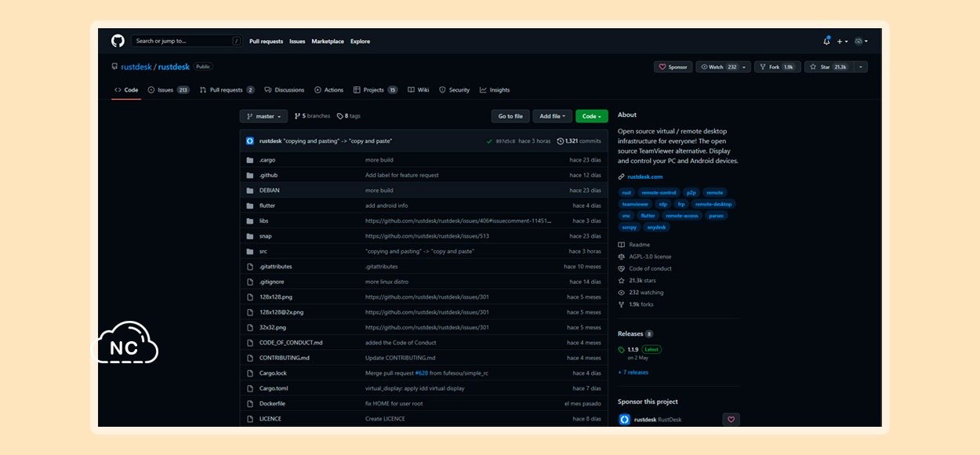Go to Explore in the header
Image resolution: width=980 pixels, height=455 pixels.
point(360,42)
